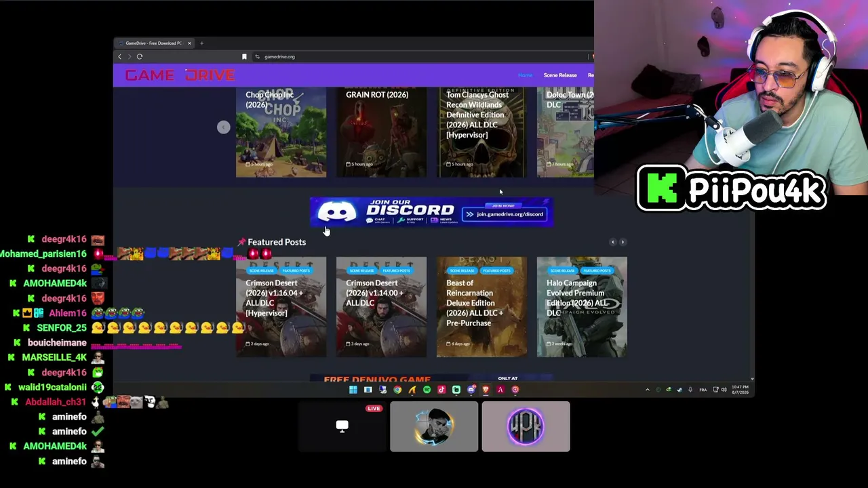Select the GameDrive - Free Download PC tab
The height and width of the screenshot is (488, 868).
click(x=155, y=43)
